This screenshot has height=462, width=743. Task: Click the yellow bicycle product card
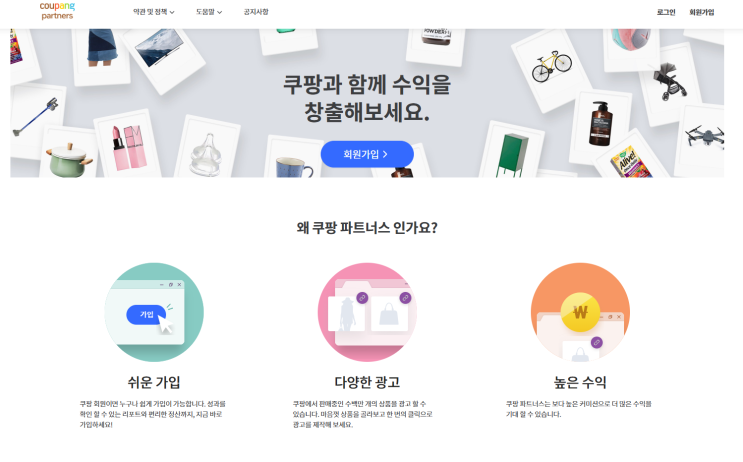click(x=551, y=69)
